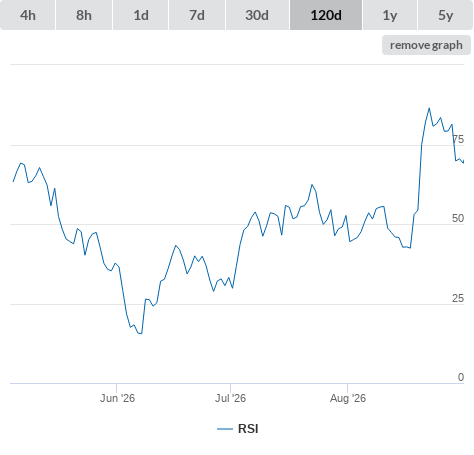Click the 75 y-axis value label

[x=458, y=139]
